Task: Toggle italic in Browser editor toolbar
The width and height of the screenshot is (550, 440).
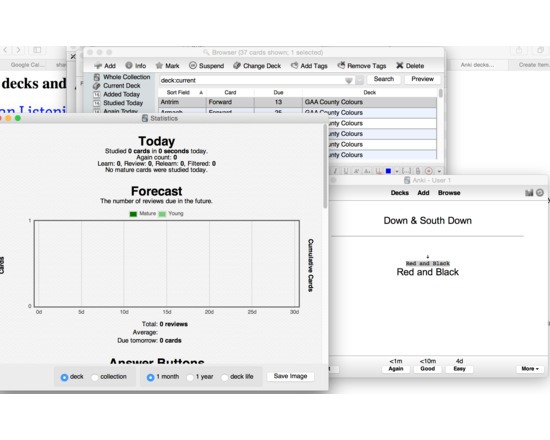Action: 336,171
